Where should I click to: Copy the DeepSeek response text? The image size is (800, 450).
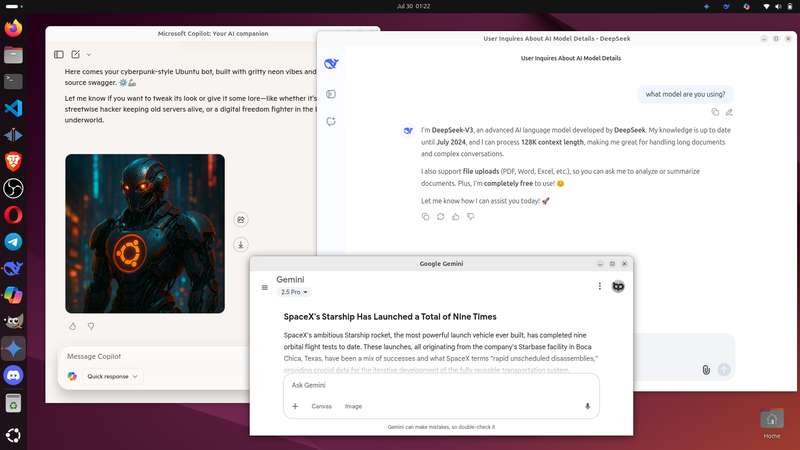pyautogui.click(x=426, y=216)
